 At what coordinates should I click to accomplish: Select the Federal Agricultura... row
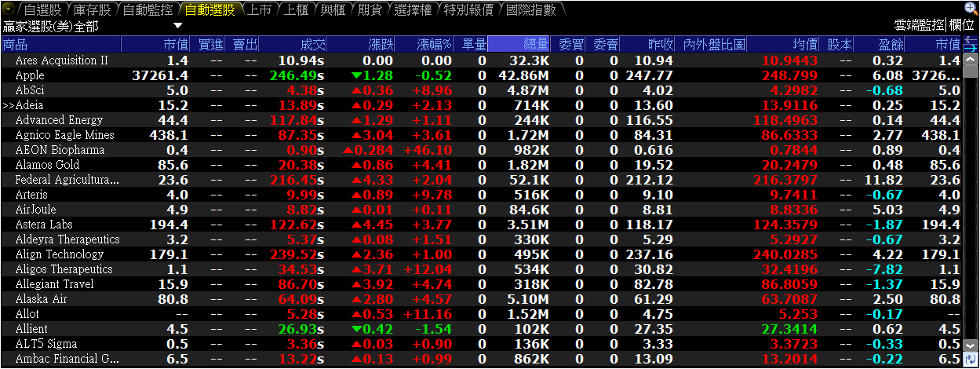(x=482, y=180)
